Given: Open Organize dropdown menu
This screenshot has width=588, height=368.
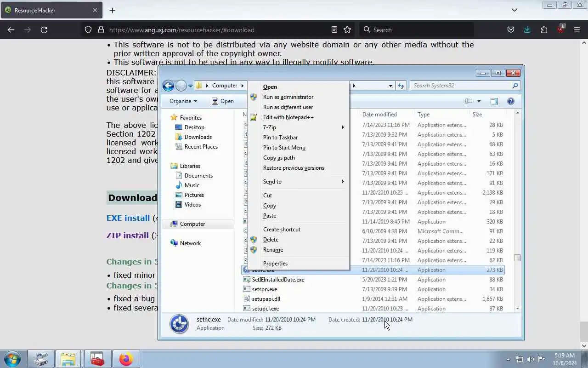Looking at the screenshot, I should [183, 101].
